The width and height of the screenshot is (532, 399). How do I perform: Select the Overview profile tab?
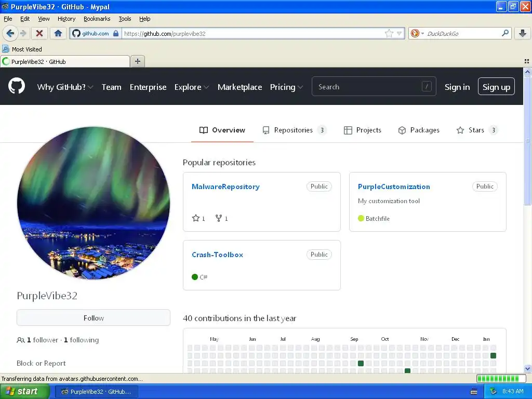coord(222,130)
